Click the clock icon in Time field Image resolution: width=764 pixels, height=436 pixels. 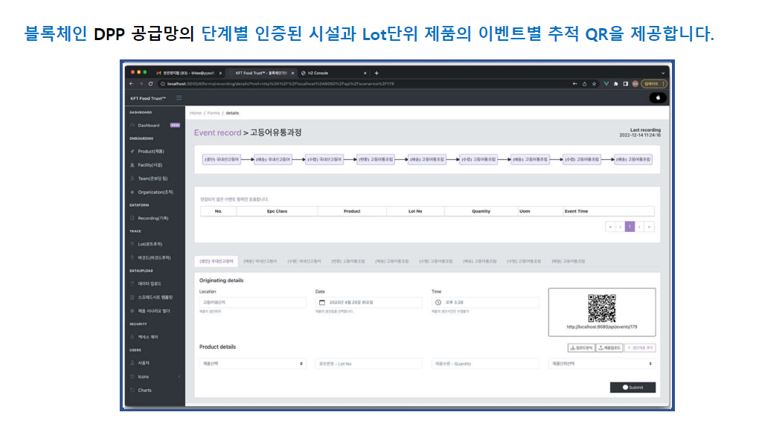click(x=438, y=303)
